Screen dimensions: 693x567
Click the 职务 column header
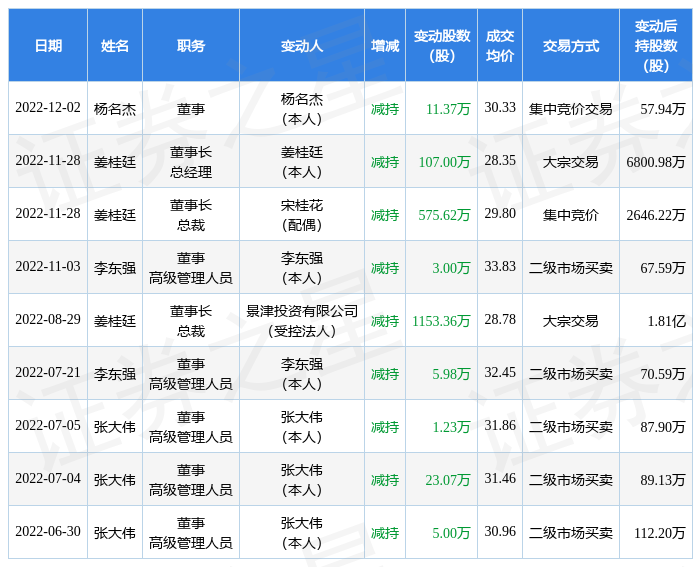191,46
